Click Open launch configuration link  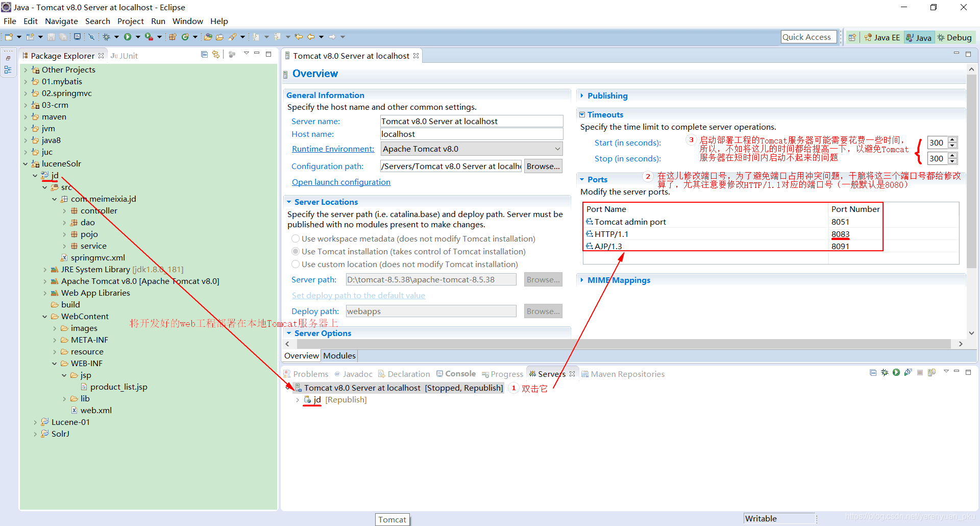point(341,182)
